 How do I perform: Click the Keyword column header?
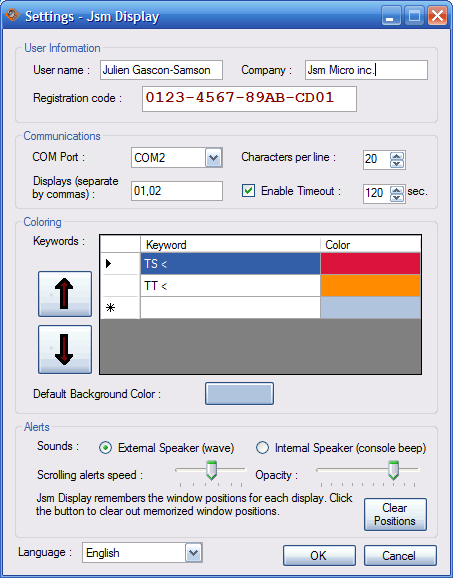coord(230,244)
